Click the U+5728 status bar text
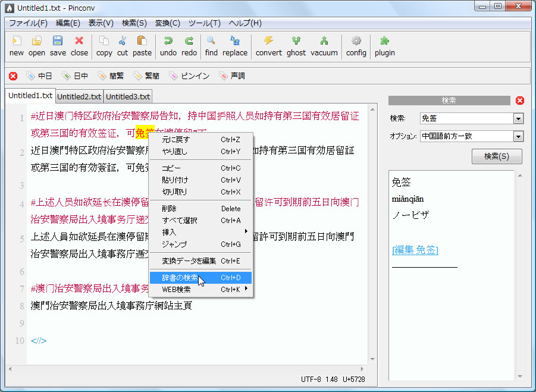The image size is (536, 392). tap(353, 380)
